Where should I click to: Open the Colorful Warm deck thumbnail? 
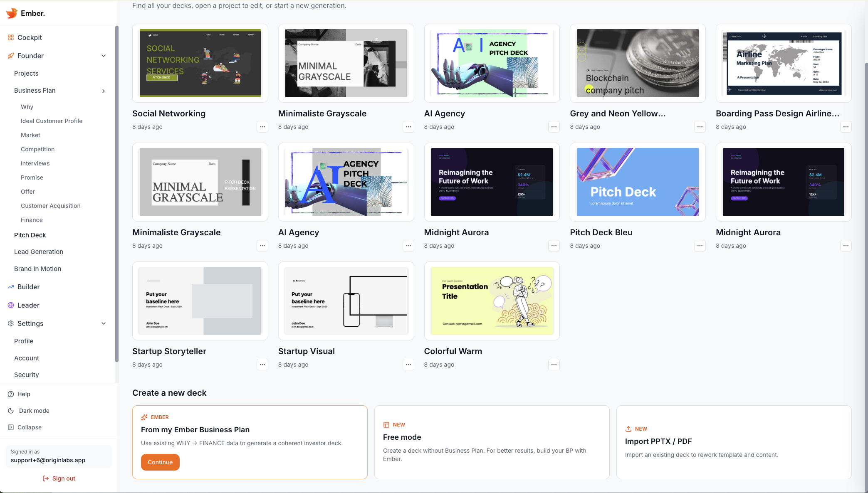[492, 301]
